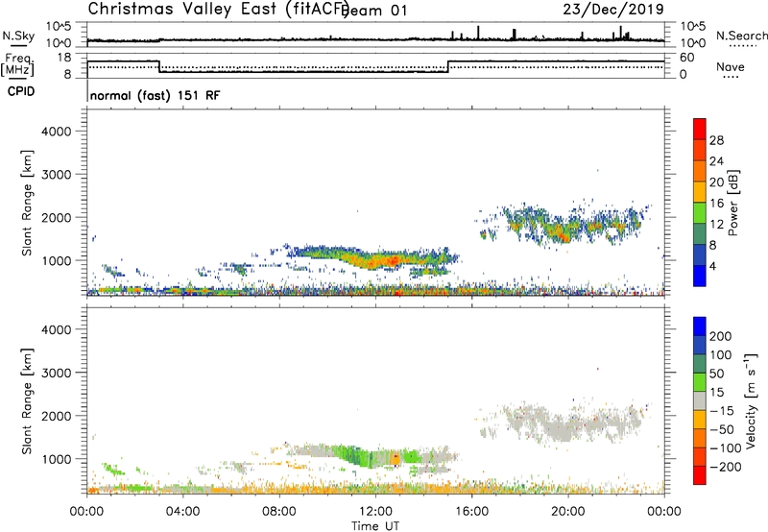Screen dimensions: 768x532
Task: Click the 'Freq. [MHz]' label
Action: 18,65
